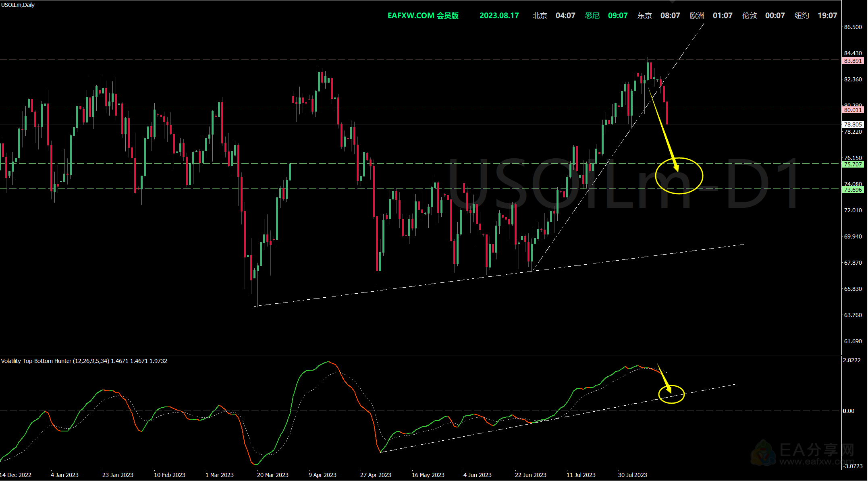This screenshot has height=481, width=868.
Task: Click the 伦敦 time 00:07
Action: [775, 16]
